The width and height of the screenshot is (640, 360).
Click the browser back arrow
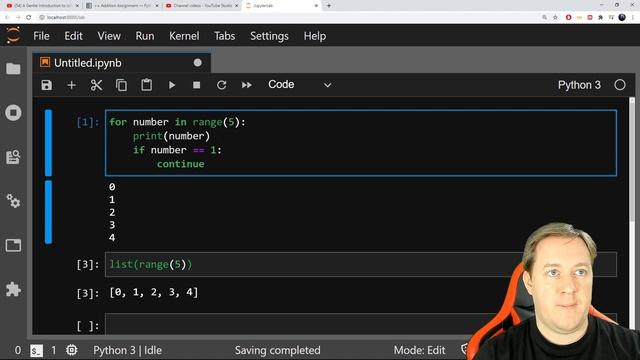click(x=7, y=17)
